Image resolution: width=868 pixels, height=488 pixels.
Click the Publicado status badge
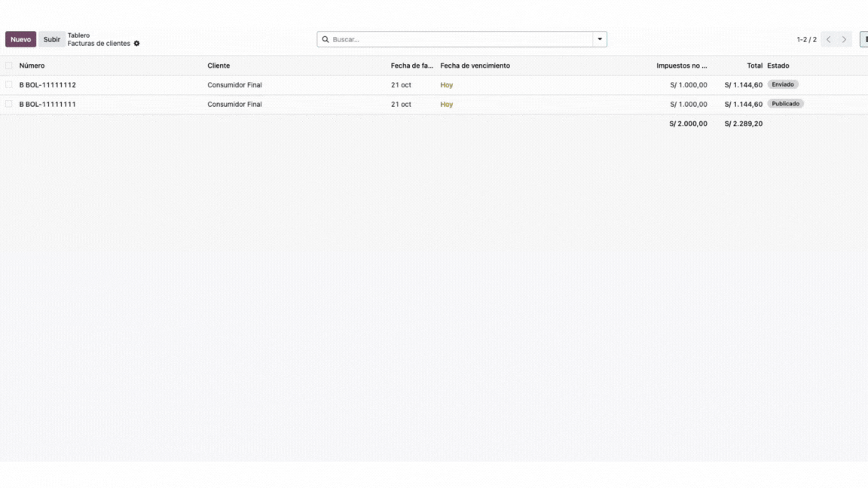click(785, 104)
